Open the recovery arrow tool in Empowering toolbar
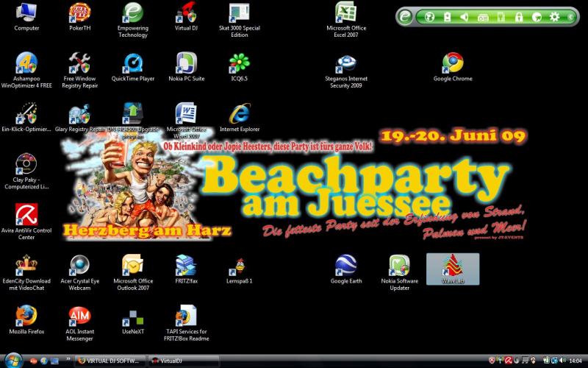 point(537,17)
